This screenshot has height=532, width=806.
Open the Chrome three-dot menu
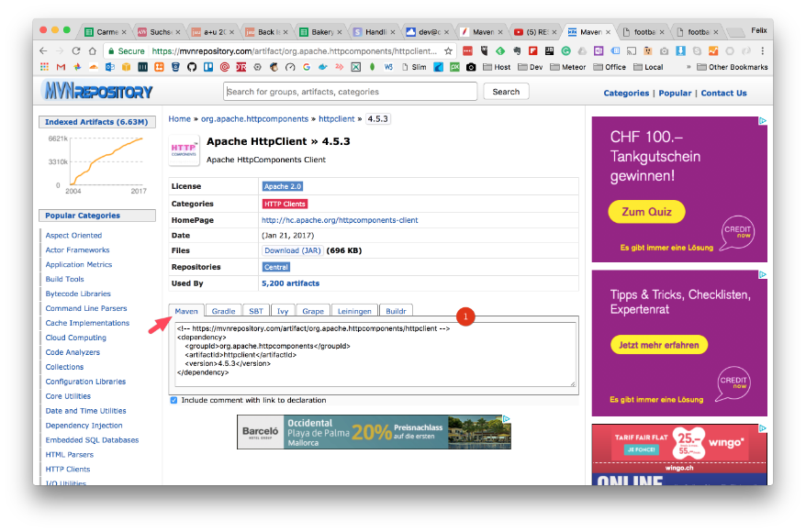point(762,51)
